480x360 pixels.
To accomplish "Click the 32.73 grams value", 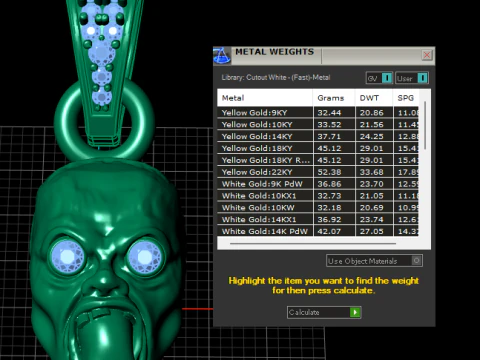I will pos(329,196).
